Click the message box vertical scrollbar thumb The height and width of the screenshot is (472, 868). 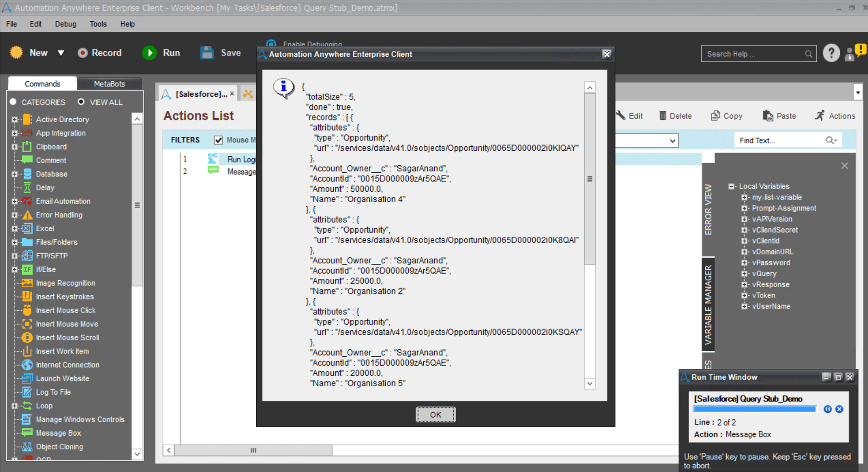pyautogui.click(x=590, y=179)
